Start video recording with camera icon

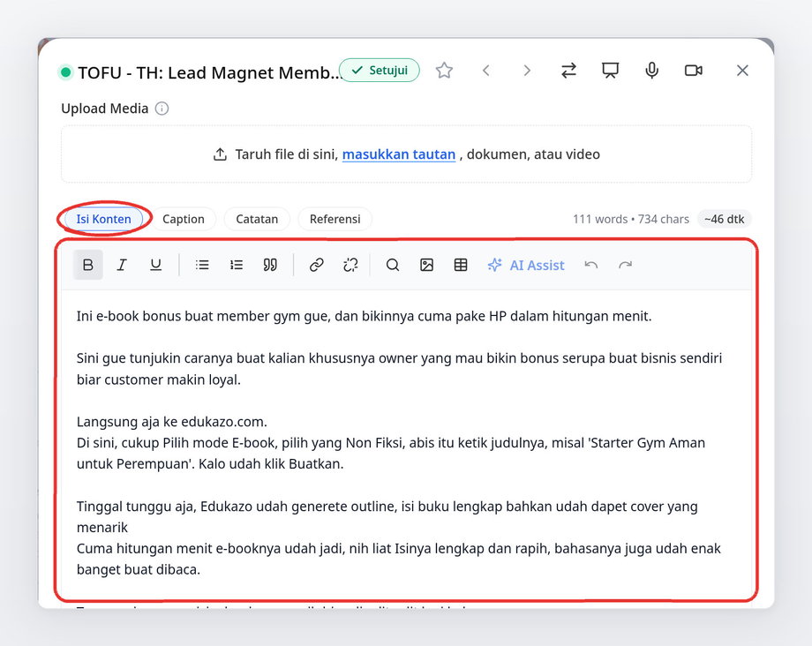(694, 71)
